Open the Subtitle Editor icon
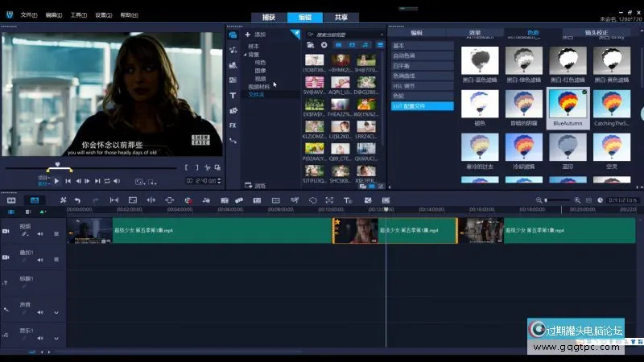The width and height of the screenshot is (644, 362). [257, 200]
